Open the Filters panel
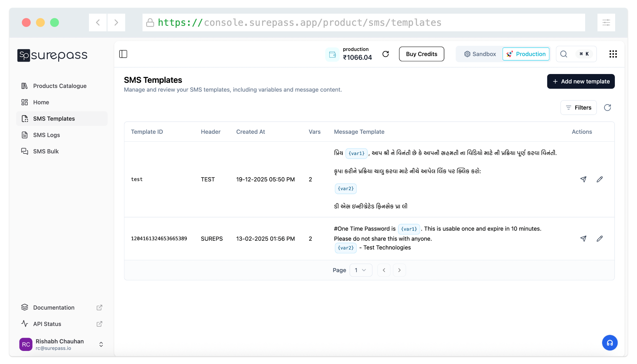Image resolution: width=637 pixels, height=364 pixels. tap(578, 107)
